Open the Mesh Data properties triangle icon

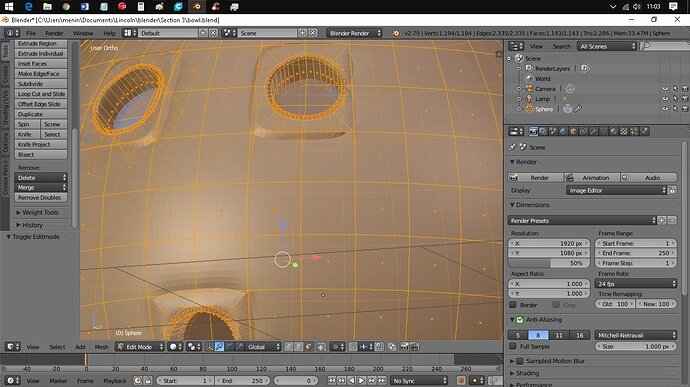604,131
